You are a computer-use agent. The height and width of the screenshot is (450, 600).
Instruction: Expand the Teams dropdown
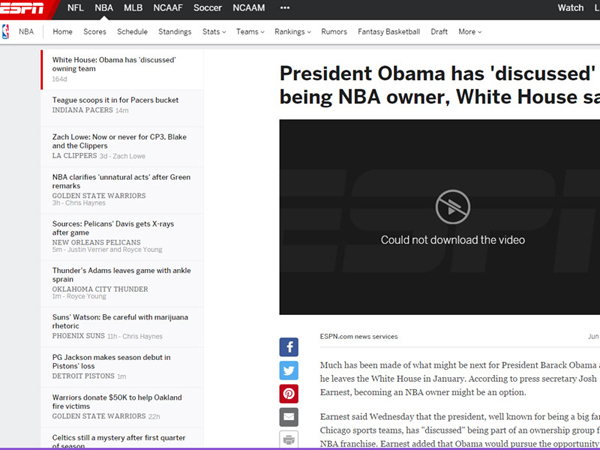click(250, 32)
